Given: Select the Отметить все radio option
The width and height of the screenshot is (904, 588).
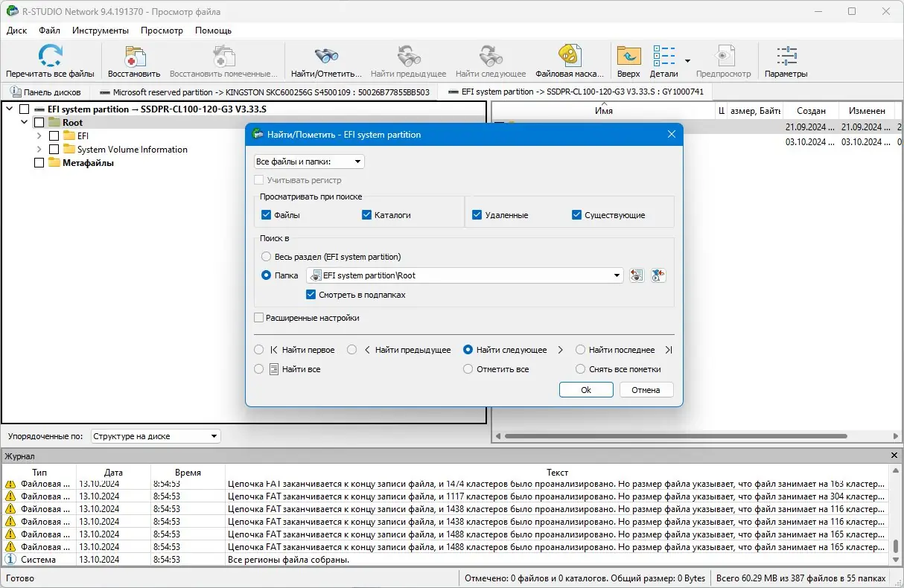Looking at the screenshot, I should (468, 369).
